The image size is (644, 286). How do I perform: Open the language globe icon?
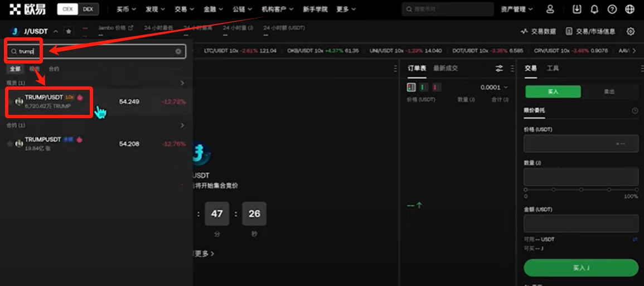(x=630, y=9)
